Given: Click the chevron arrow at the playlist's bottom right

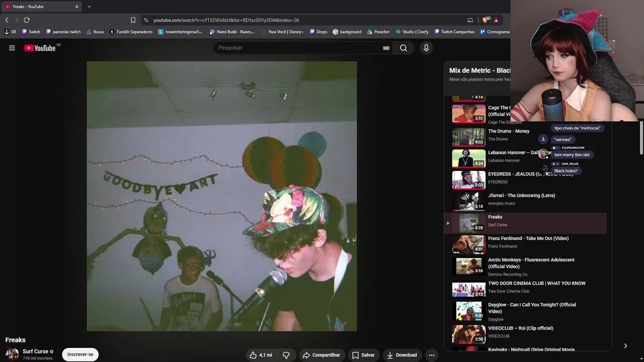Looking at the screenshot, I should coord(625,346).
